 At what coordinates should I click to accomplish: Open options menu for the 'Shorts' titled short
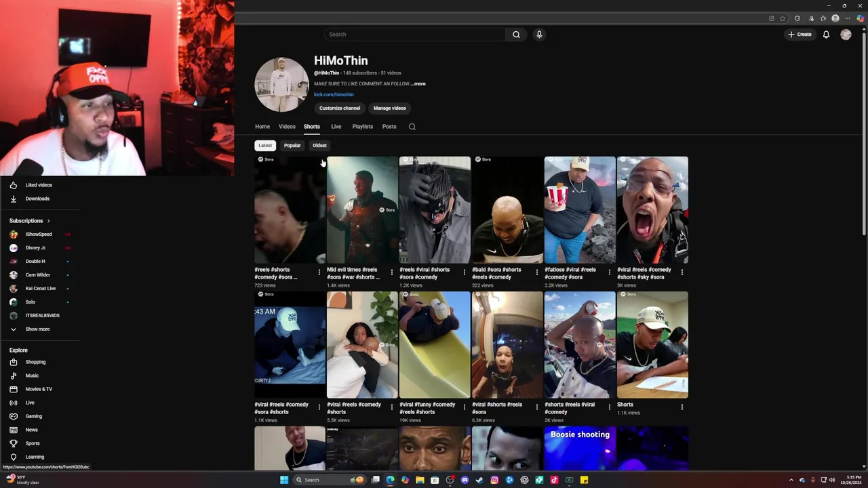pyautogui.click(x=682, y=407)
